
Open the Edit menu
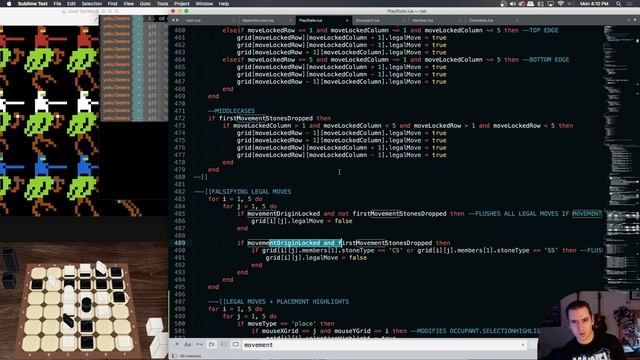tap(71, 4)
